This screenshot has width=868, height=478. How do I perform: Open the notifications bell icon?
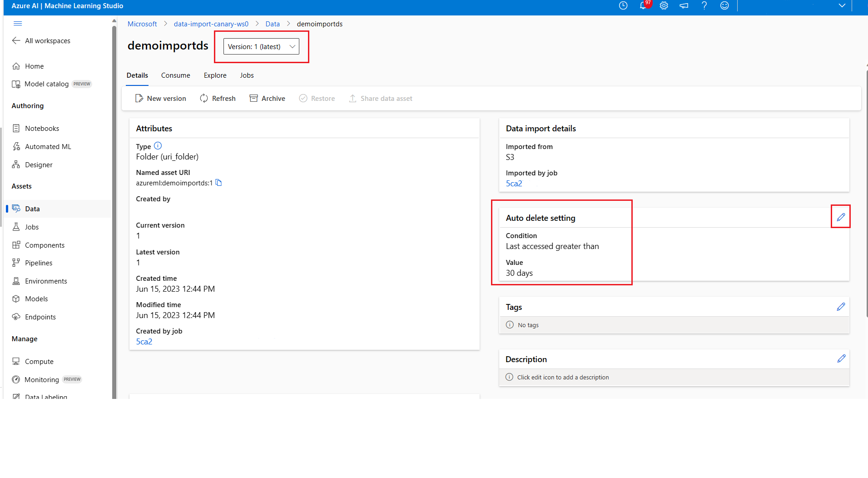click(x=643, y=6)
